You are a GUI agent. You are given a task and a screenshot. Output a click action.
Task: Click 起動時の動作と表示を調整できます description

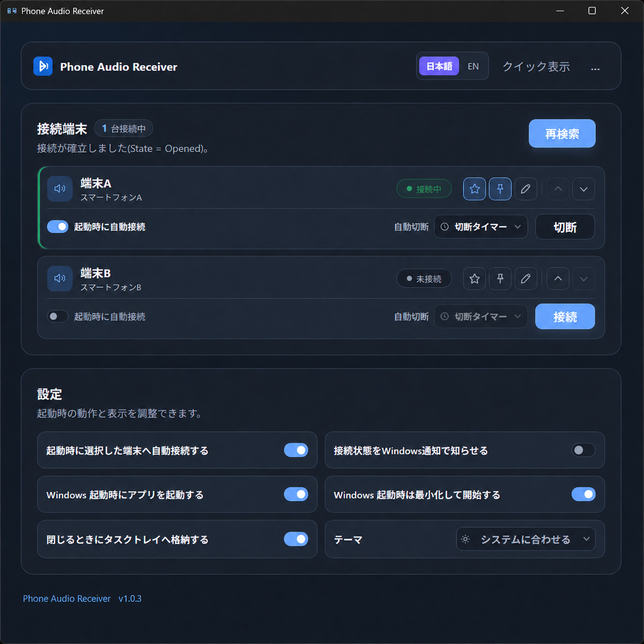pos(120,413)
